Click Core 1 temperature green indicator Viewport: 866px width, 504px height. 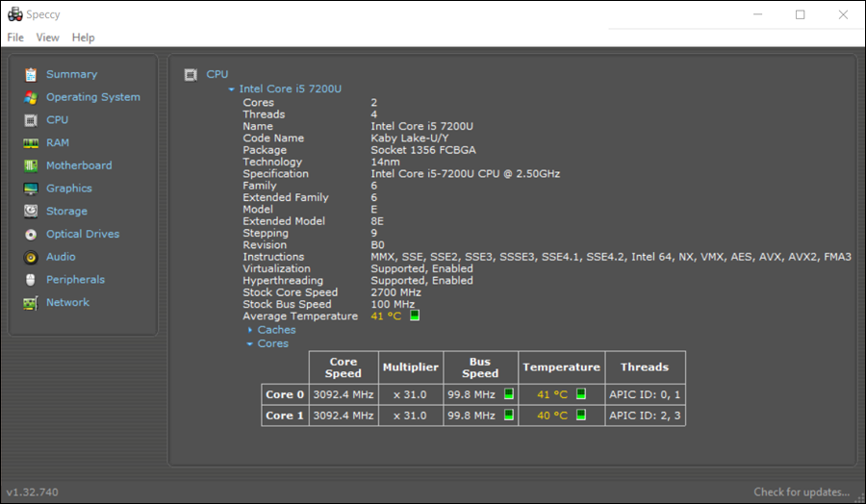pyautogui.click(x=581, y=416)
